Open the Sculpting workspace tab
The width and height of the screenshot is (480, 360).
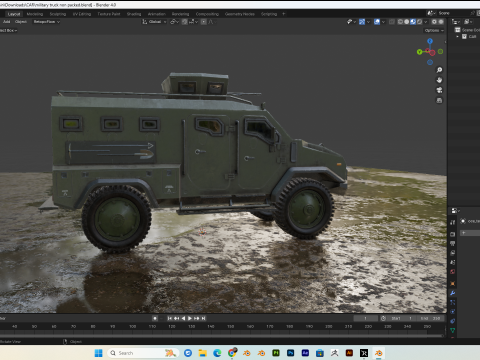[58, 14]
